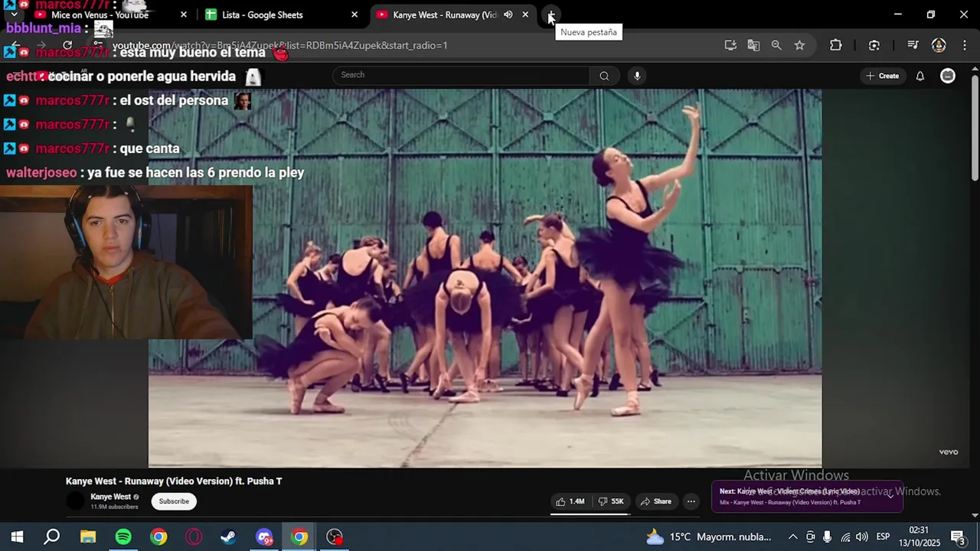Click the Next: Violent Crimes playlist panel
The width and height of the screenshot is (980, 551).
click(x=807, y=497)
